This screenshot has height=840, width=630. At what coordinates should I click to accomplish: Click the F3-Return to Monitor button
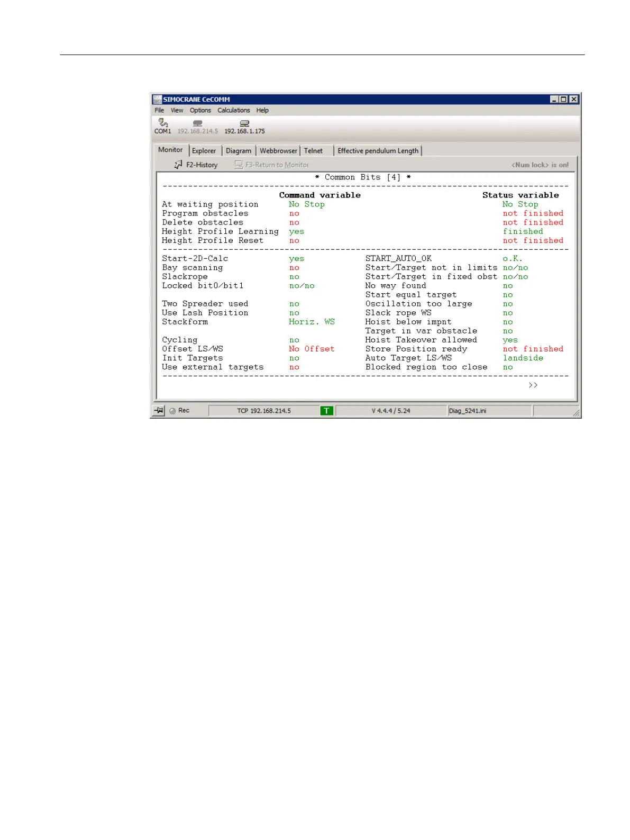tap(271, 165)
